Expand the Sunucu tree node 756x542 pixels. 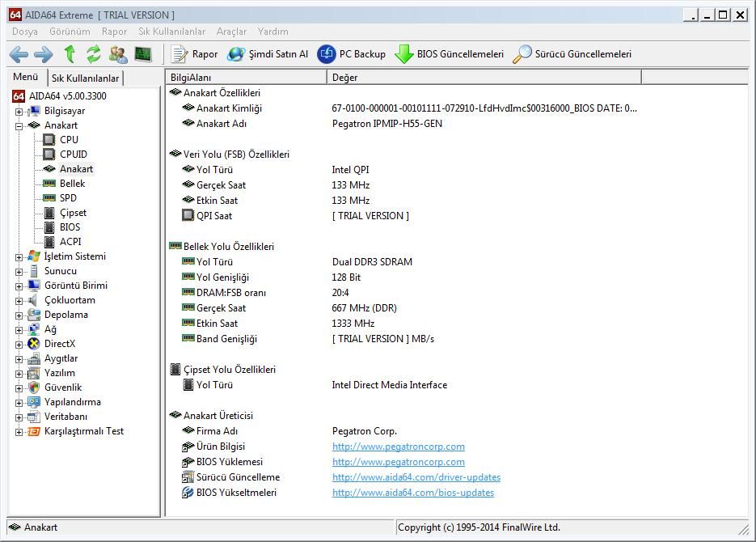point(19,272)
